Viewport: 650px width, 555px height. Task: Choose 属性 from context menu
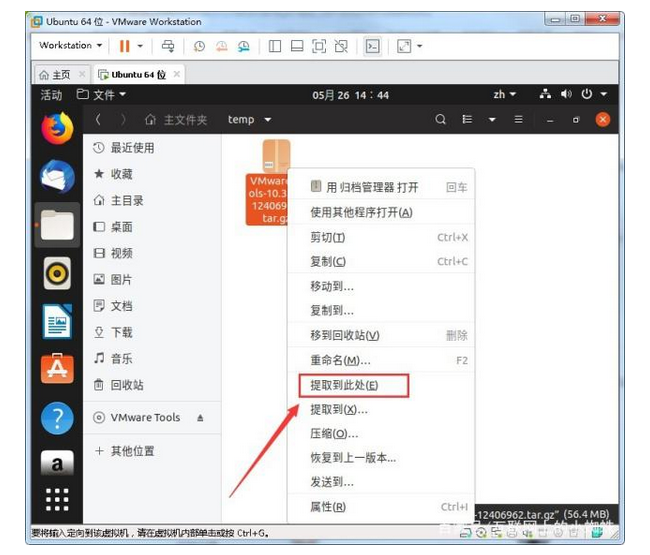tap(381, 507)
